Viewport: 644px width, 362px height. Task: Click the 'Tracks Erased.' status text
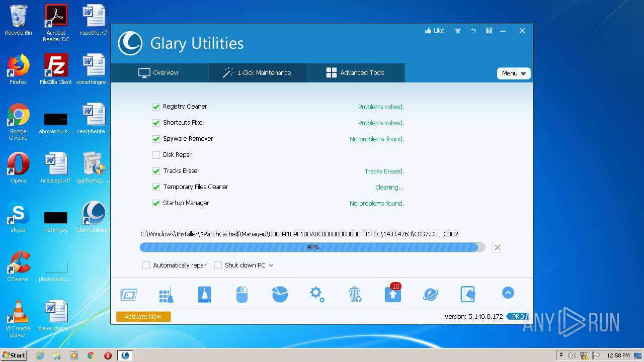click(x=384, y=171)
